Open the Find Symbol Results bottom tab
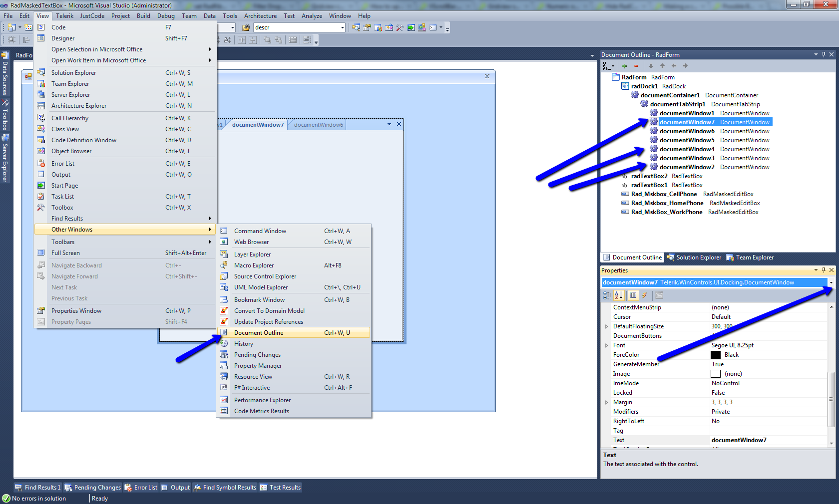The image size is (839, 504). (225, 488)
